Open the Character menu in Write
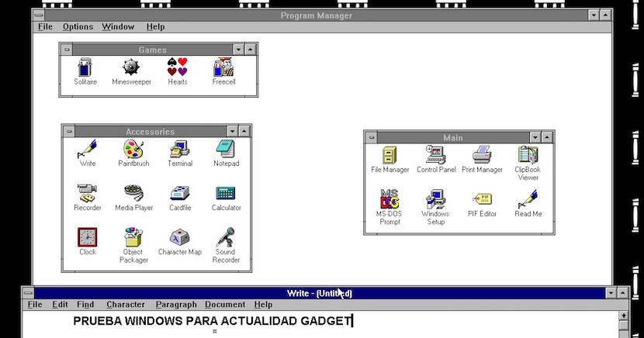 click(x=126, y=305)
